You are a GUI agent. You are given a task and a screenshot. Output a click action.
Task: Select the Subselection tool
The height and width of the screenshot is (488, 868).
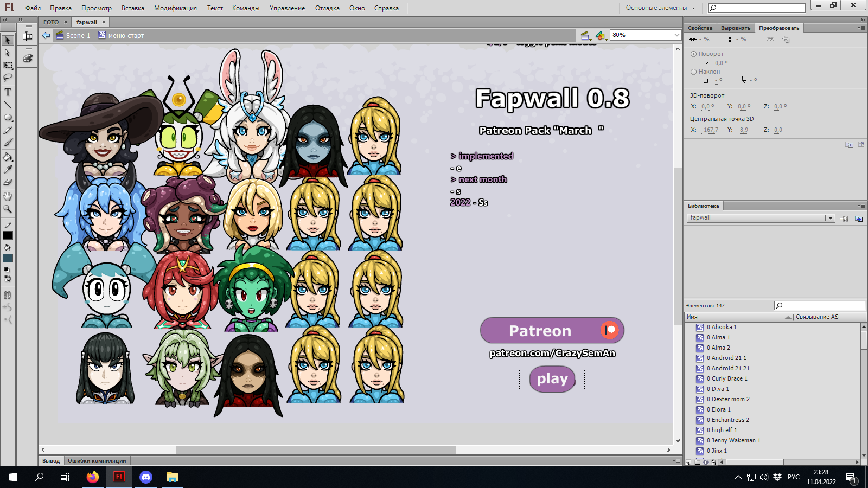tap(8, 53)
